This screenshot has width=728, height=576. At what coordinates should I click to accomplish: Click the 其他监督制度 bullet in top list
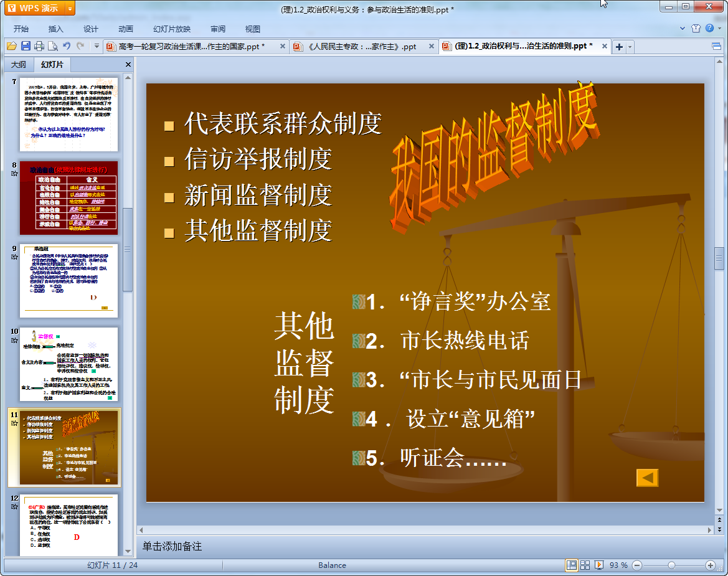coord(258,231)
